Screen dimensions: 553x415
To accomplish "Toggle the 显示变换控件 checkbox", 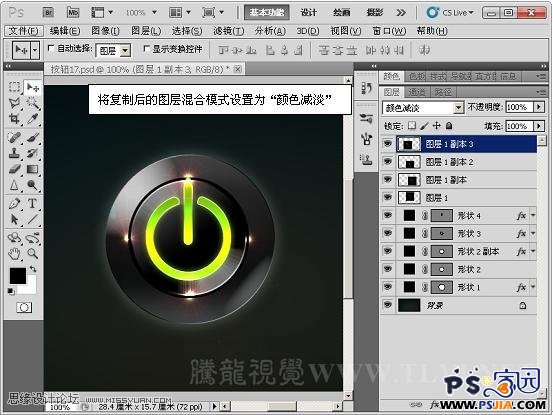I will pyautogui.click(x=146, y=49).
